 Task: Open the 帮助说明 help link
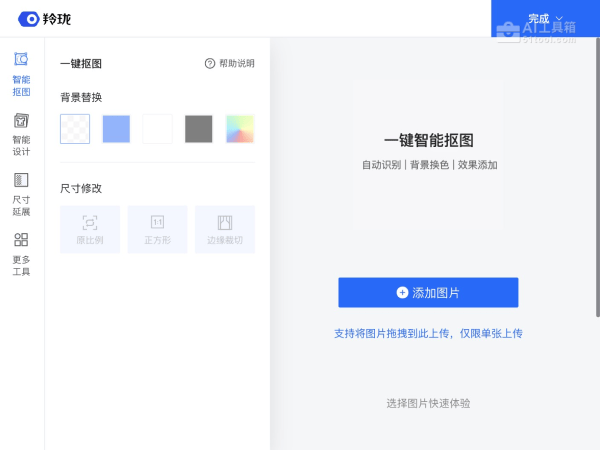[236, 63]
